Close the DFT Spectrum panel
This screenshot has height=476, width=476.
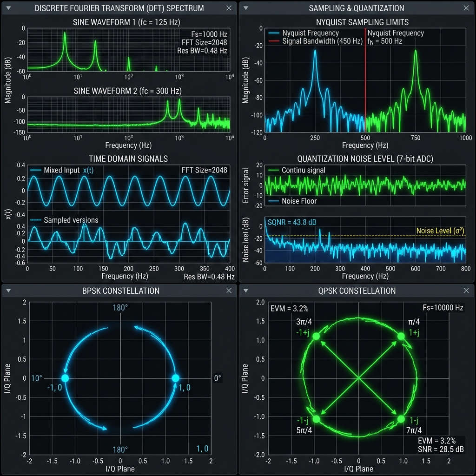[x=229, y=8]
